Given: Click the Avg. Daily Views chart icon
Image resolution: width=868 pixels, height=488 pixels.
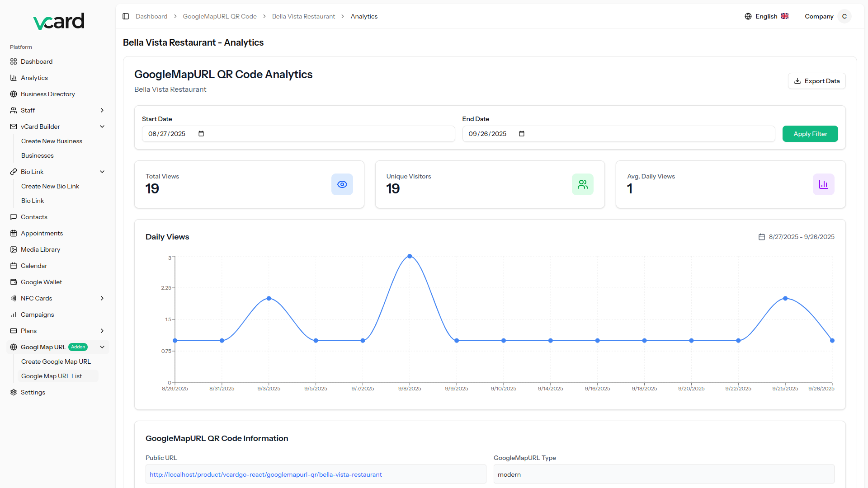Looking at the screenshot, I should (x=823, y=184).
